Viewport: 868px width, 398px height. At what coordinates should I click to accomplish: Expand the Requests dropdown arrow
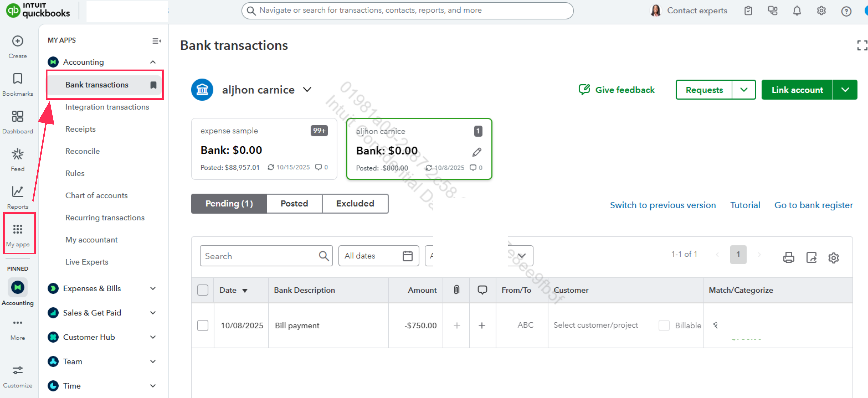point(744,90)
